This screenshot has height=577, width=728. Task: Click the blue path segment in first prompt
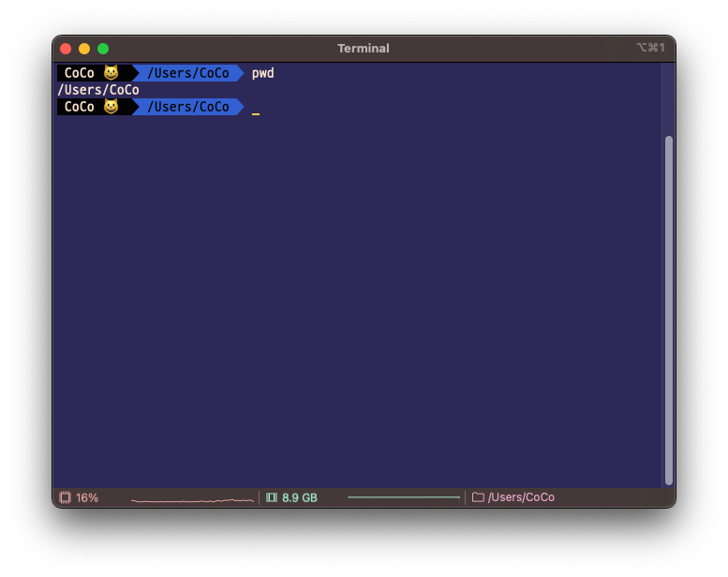(x=188, y=73)
